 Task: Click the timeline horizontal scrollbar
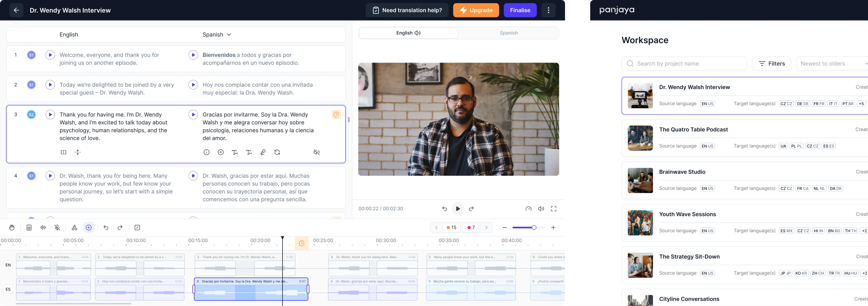tap(73, 304)
